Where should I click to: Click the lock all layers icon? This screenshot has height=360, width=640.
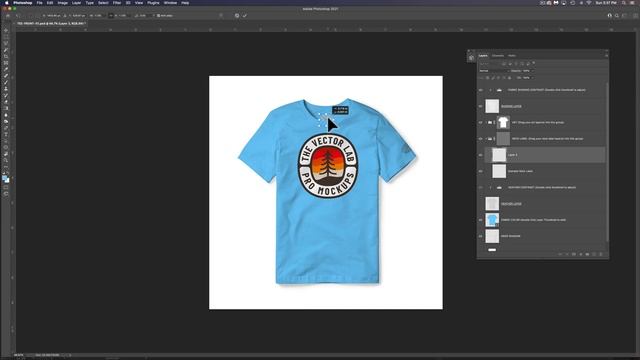[x=509, y=78]
